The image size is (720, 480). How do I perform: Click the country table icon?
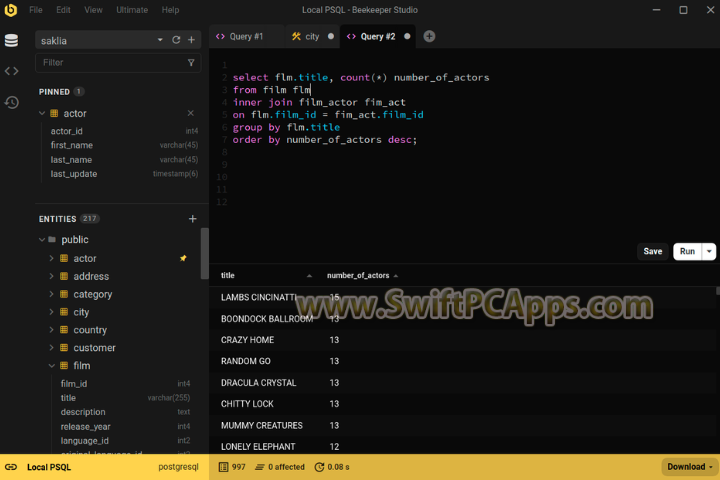pos(64,330)
